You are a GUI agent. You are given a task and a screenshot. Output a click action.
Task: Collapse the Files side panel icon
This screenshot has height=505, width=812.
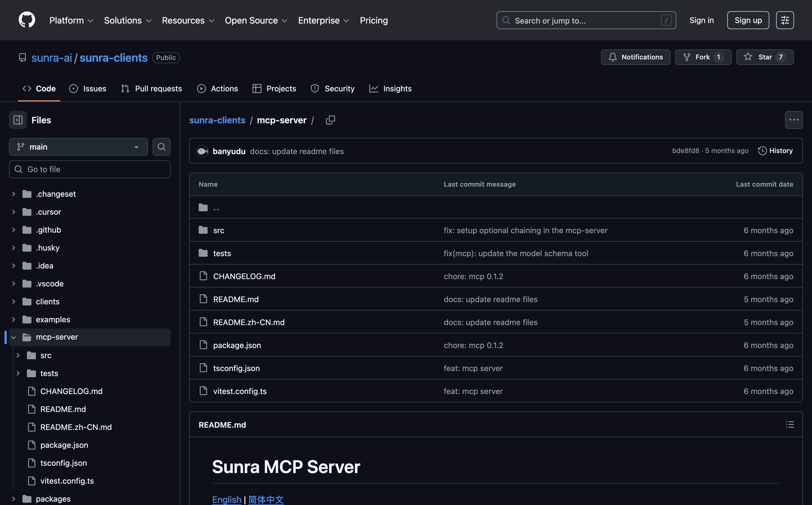coord(18,120)
